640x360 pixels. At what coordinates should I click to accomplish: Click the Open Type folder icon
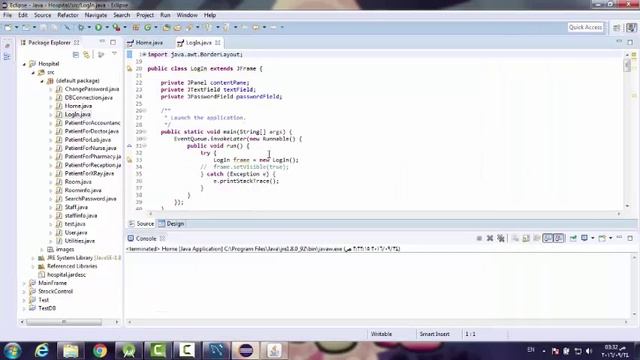(166, 27)
